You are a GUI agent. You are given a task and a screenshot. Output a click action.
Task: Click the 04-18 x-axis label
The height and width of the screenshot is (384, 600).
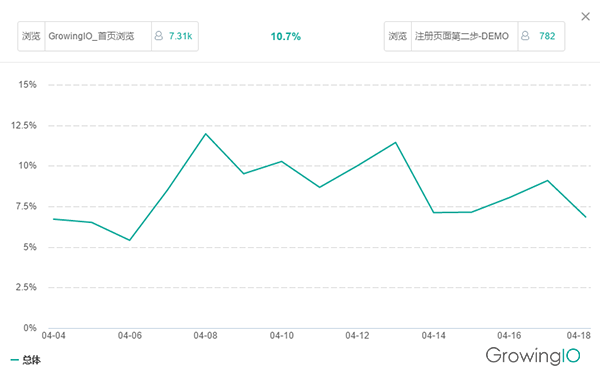point(579,336)
